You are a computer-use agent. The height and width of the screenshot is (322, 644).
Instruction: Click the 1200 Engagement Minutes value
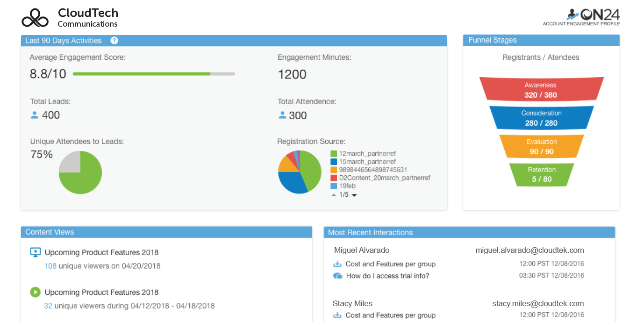tap(292, 74)
